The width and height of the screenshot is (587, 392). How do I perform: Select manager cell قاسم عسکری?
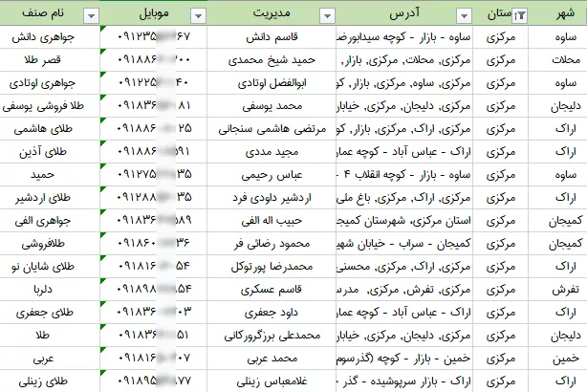point(272,289)
